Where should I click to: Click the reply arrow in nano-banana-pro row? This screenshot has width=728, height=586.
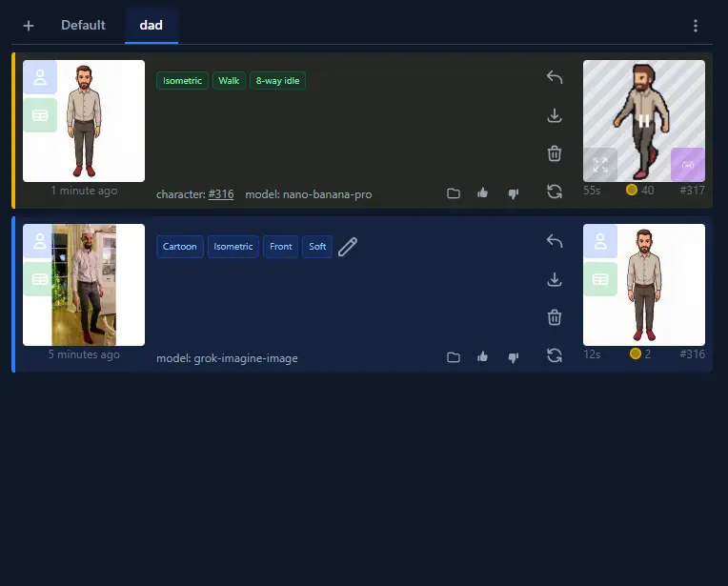555,77
